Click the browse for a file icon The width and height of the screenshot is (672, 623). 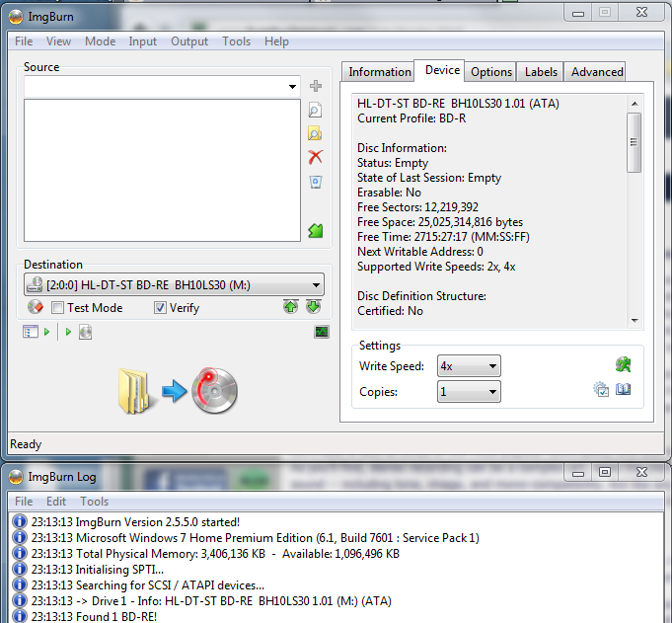(x=315, y=111)
